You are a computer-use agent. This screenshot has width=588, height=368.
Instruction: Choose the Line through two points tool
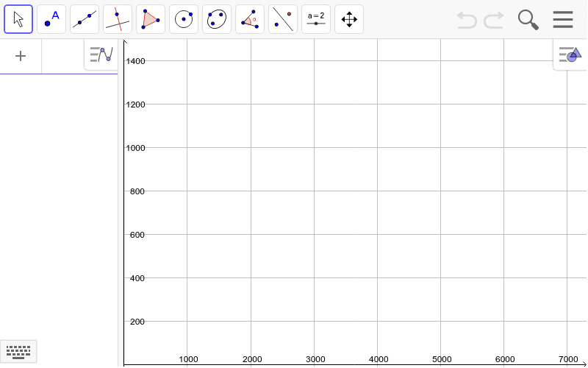coord(85,19)
